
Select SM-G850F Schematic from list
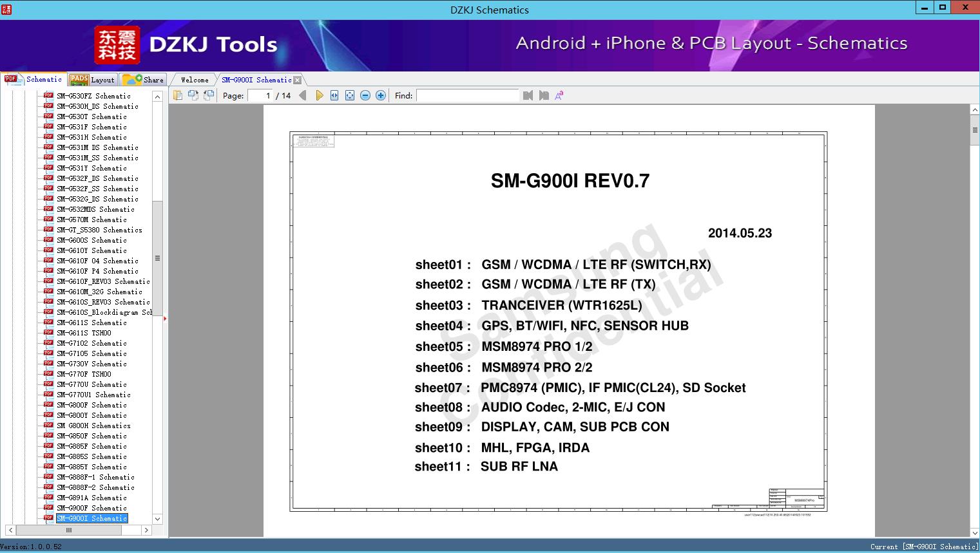(x=91, y=436)
